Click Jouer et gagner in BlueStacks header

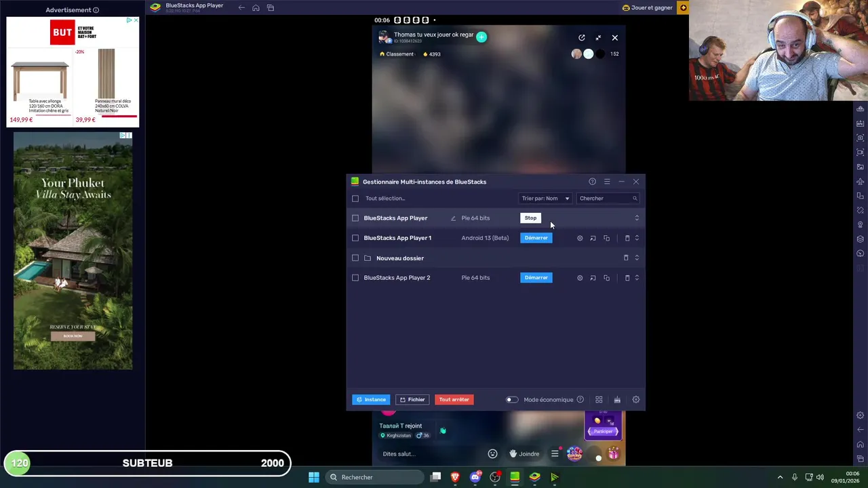pos(648,7)
